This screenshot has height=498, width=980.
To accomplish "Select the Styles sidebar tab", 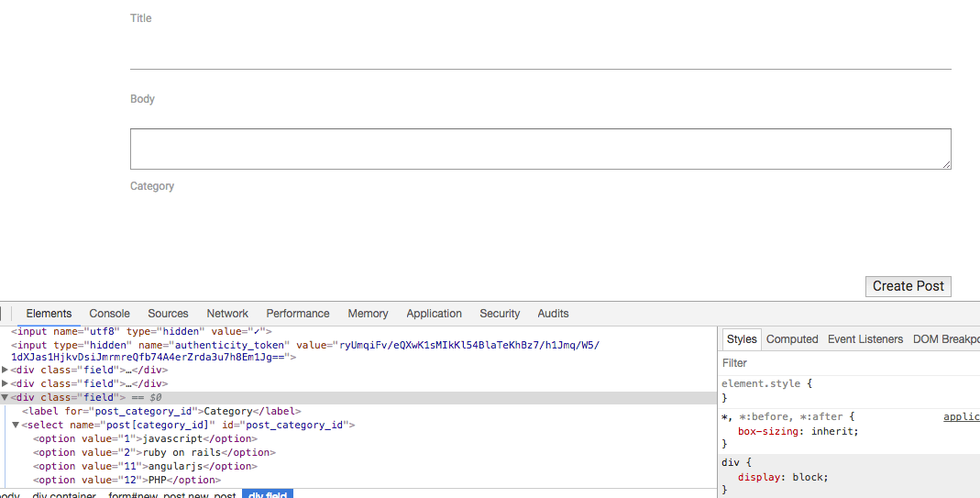I will coord(742,339).
